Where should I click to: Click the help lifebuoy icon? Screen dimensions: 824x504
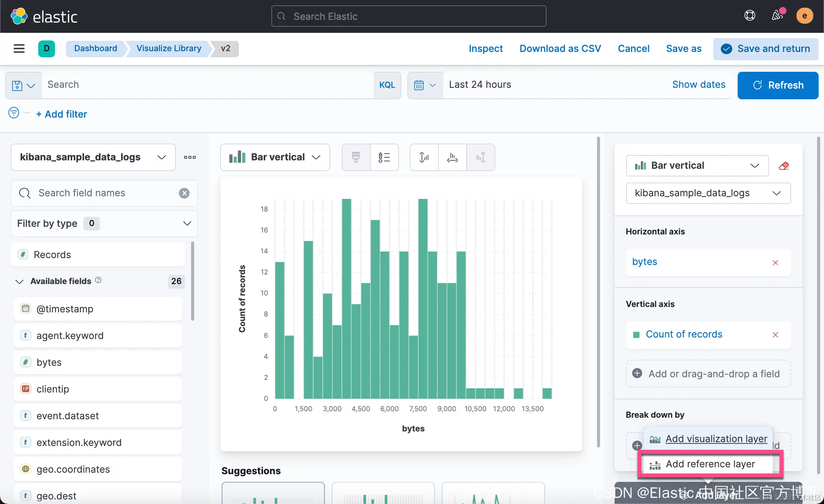tap(749, 16)
